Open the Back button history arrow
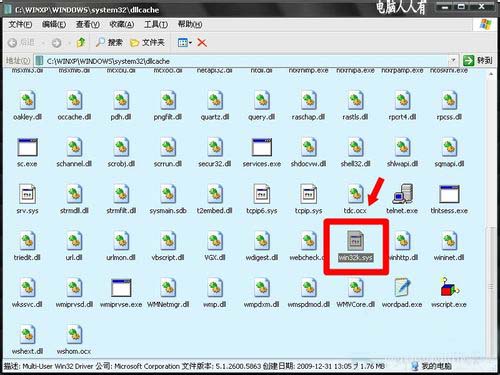Viewport: 500px width, 375px height. coord(43,43)
